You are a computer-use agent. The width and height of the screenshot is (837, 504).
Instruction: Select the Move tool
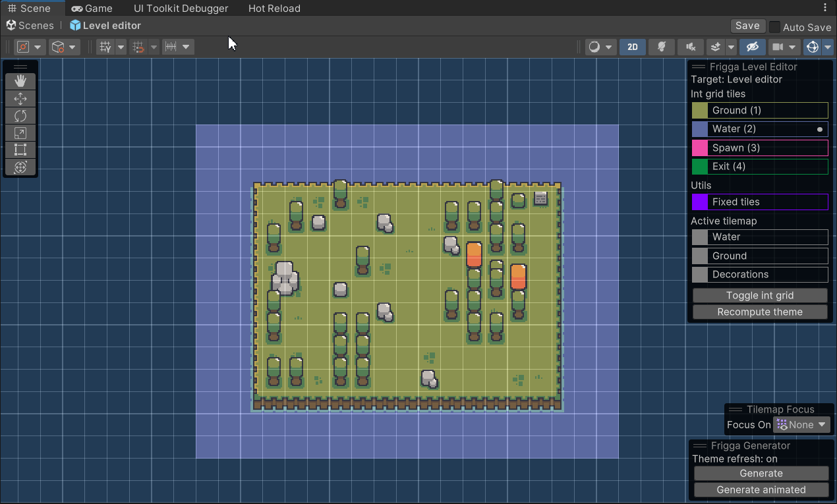coord(20,99)
